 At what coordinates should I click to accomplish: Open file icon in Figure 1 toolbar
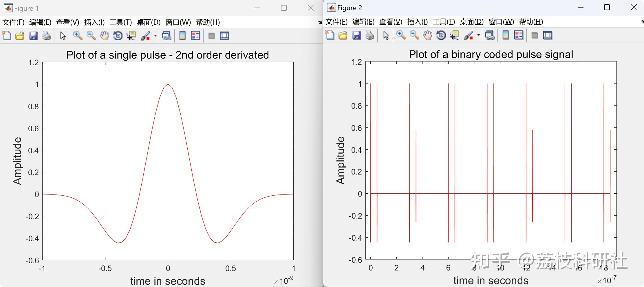(x=20, y=36)
